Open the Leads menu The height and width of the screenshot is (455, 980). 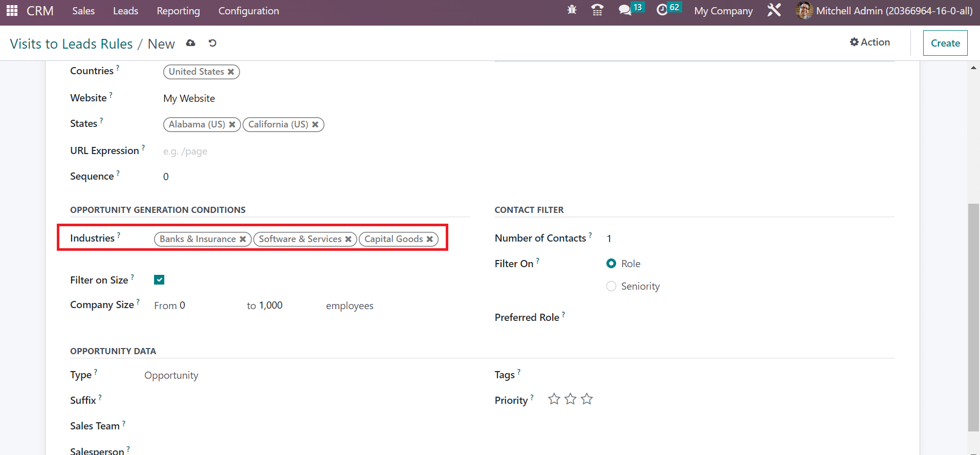tap(125, 11)
